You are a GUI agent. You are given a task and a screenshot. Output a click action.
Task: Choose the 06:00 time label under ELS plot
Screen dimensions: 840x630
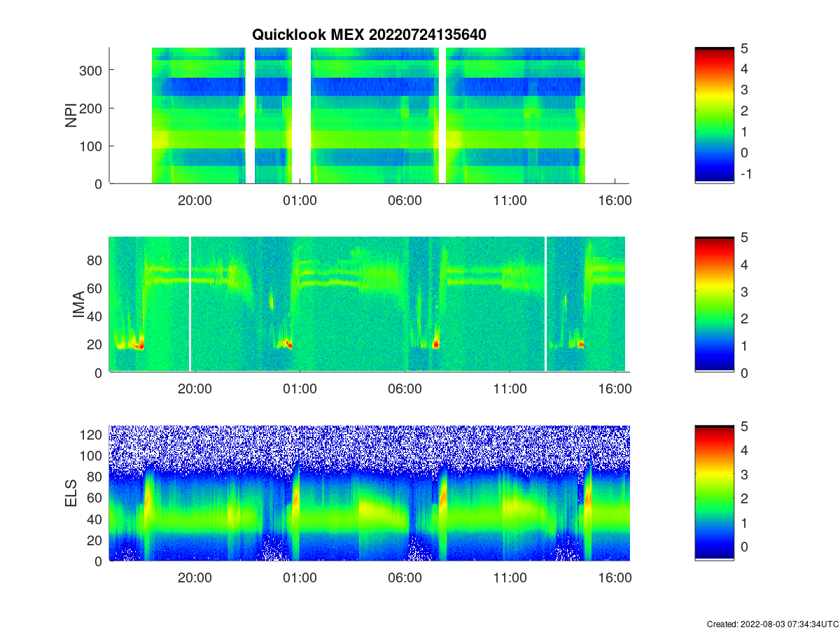pos(405,577)
